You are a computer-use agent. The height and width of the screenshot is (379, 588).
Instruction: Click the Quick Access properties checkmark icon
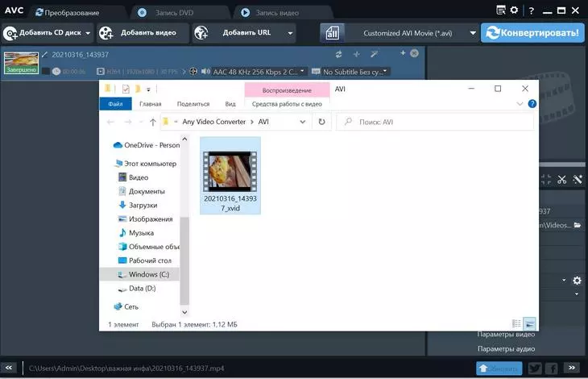[x=126, y=89]
